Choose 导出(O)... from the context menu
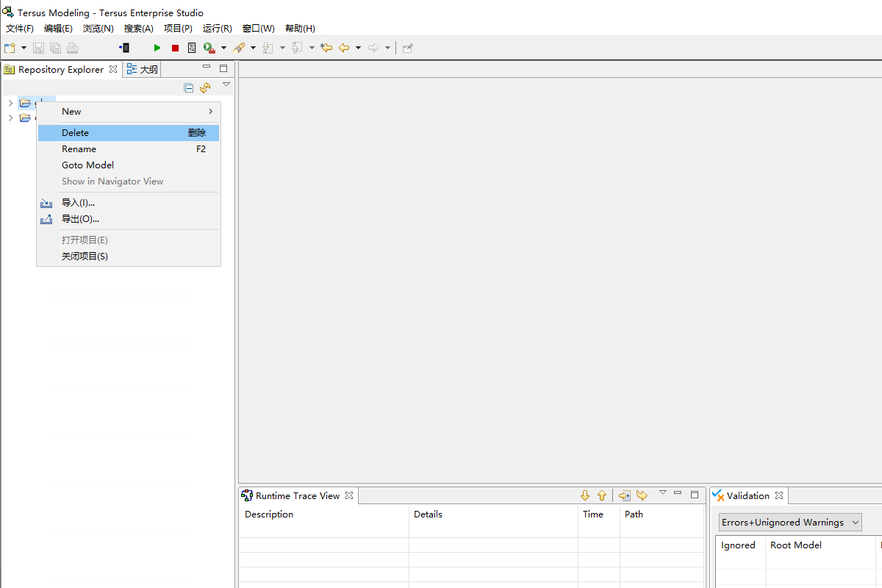 pyautogui.click(x=129, y=219)
